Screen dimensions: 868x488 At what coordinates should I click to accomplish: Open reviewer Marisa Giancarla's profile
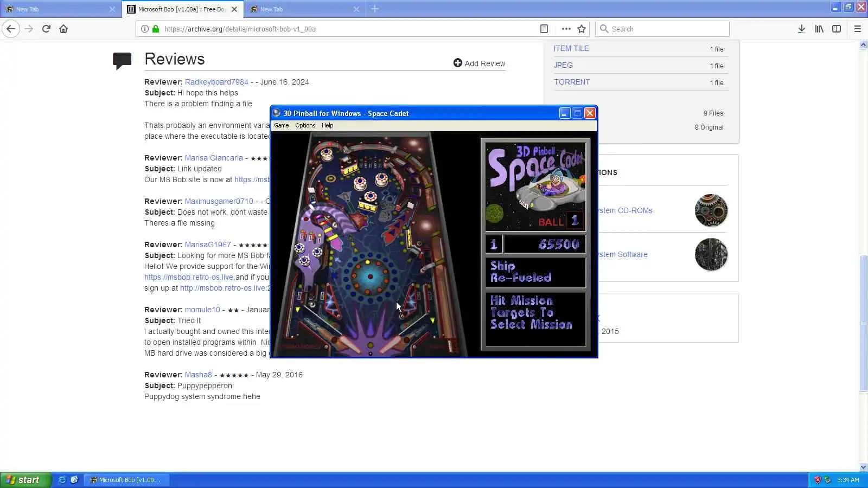[214, 158]
